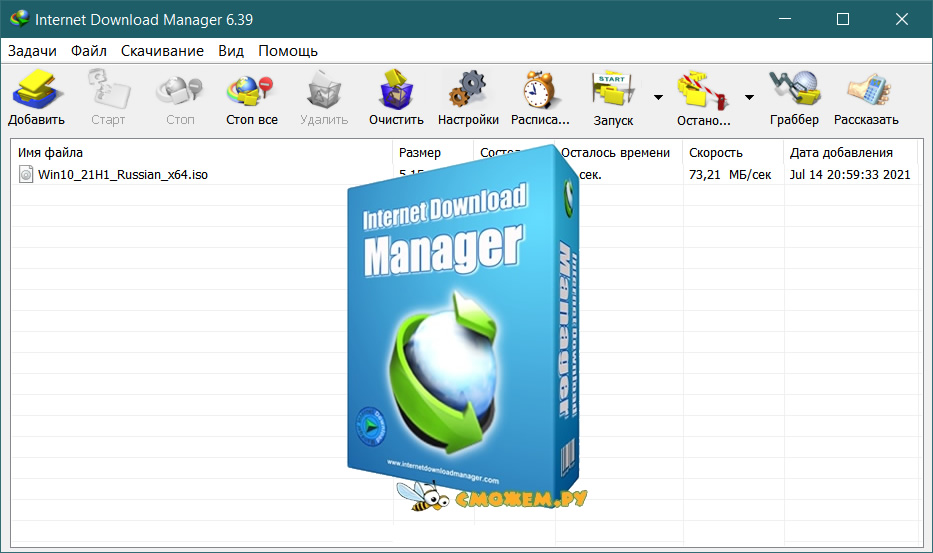Click the Jul 14 20:59:33 2021 date cell

coord(850,174)
